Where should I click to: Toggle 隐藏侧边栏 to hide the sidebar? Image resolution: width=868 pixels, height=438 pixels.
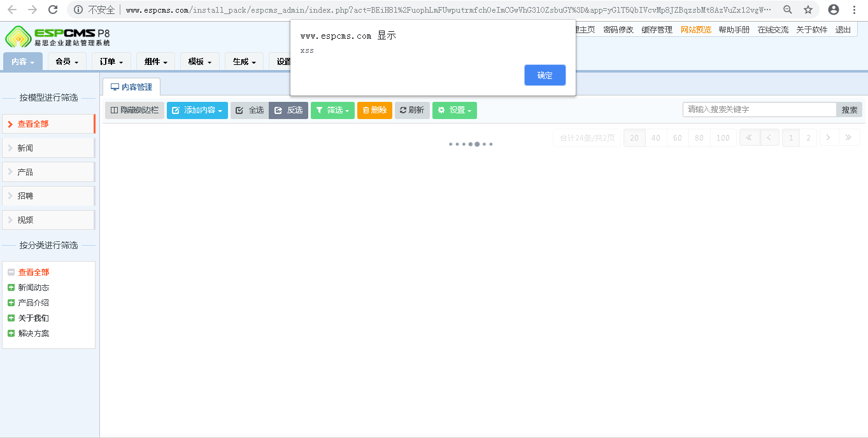coord(134,109)
